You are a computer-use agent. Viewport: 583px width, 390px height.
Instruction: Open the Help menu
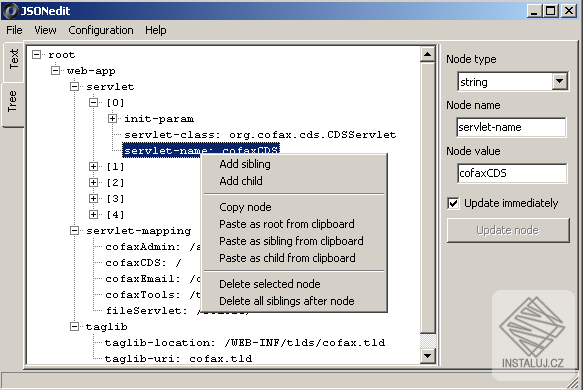[155, 30]
